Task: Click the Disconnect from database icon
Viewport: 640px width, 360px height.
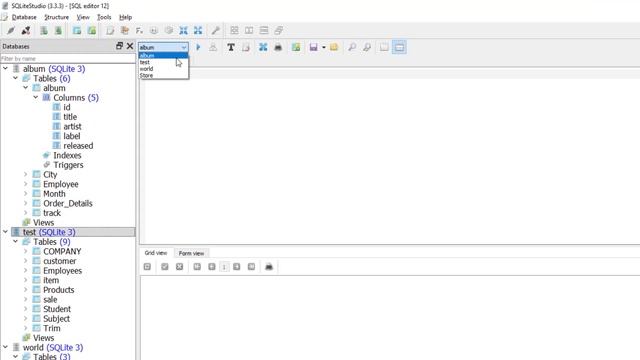Action: click(x=26, y=31)
